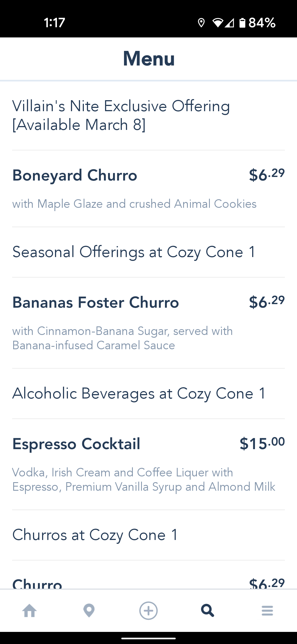
Task: Tap the battery status icon
Action: point(242,23)
